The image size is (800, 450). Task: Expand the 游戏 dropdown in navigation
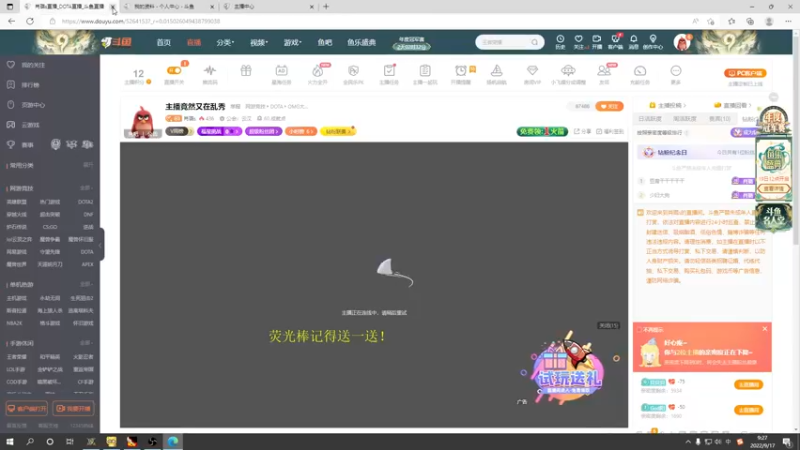[x=292, y=42]
